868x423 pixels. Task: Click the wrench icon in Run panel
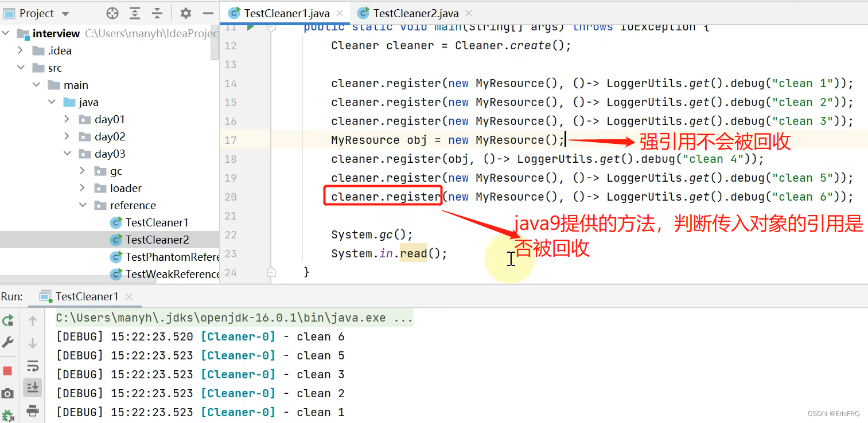pos(8,342)
